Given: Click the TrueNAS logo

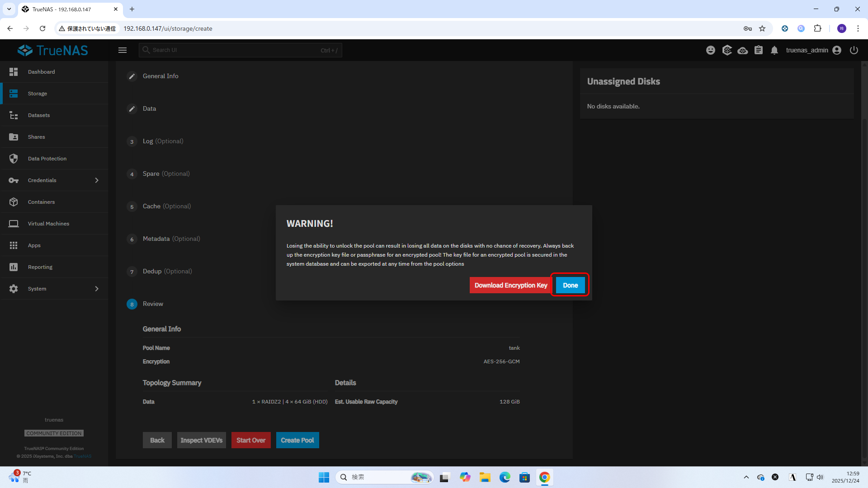Looking at the screenshot, I should (x=53, y=50).
